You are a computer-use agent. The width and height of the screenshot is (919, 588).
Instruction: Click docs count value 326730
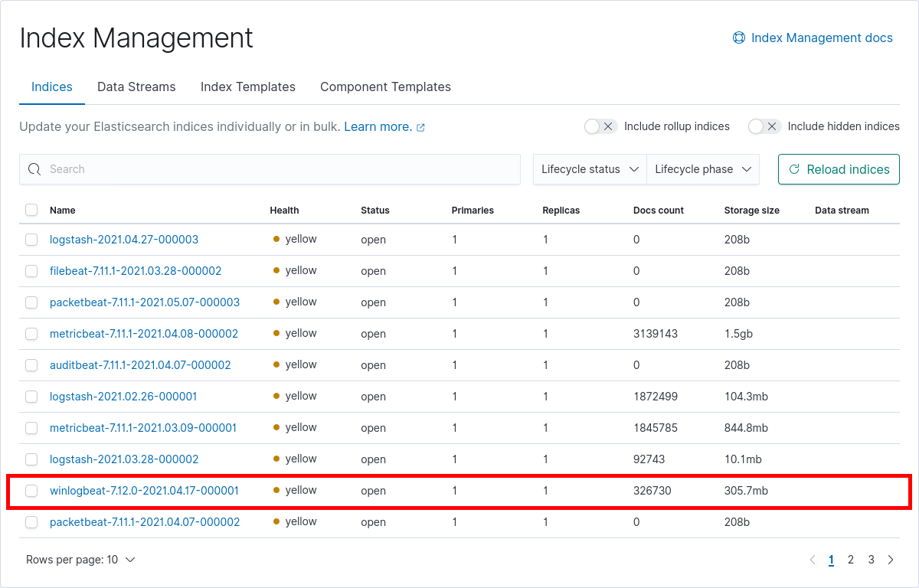pyautogui.click(x=652, y=491)
